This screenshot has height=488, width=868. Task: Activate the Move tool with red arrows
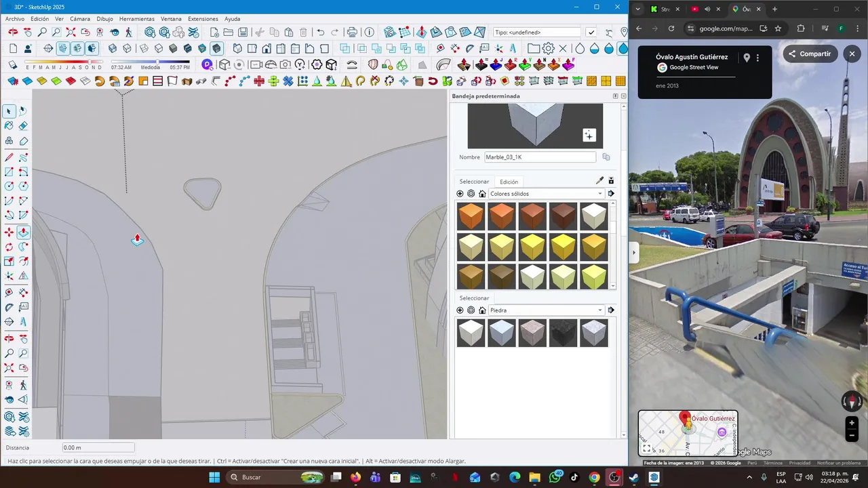click(x=9, y=232)
